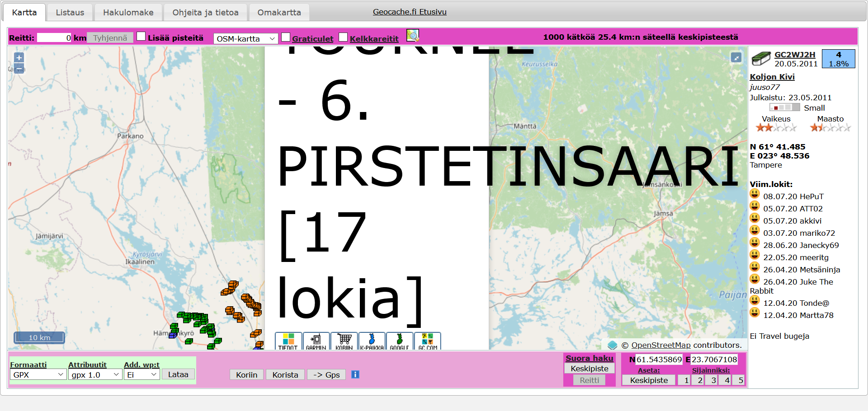Click the blue info icon next to -> Gps
Image resolution: width=868 pixels, height=411 pixels.
(x=355, y=374)
